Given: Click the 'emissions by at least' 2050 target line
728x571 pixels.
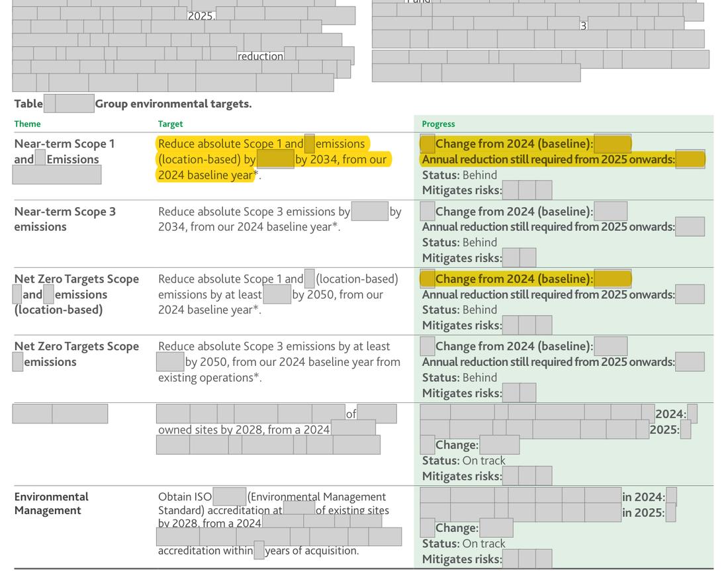Looking at the screenshot, I should pyautogui.click(x=210, y=295).
